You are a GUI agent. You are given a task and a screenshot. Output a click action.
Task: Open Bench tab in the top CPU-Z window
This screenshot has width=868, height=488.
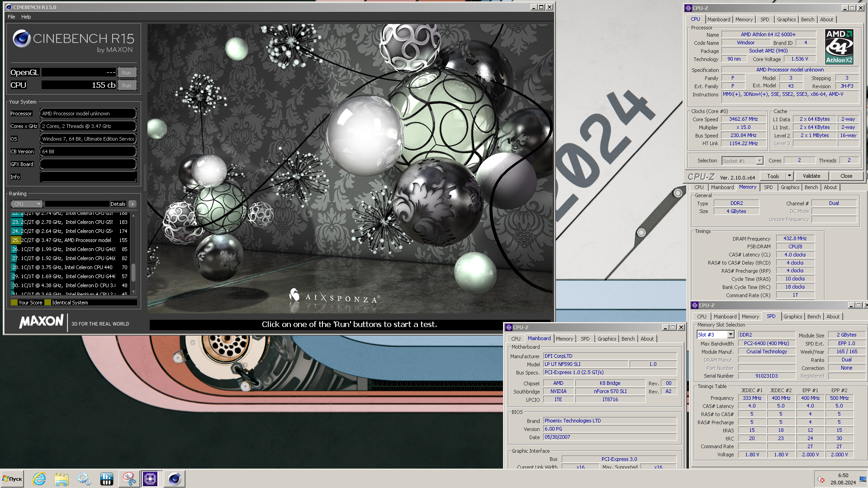pyautogui.click(x=807, y=19)
